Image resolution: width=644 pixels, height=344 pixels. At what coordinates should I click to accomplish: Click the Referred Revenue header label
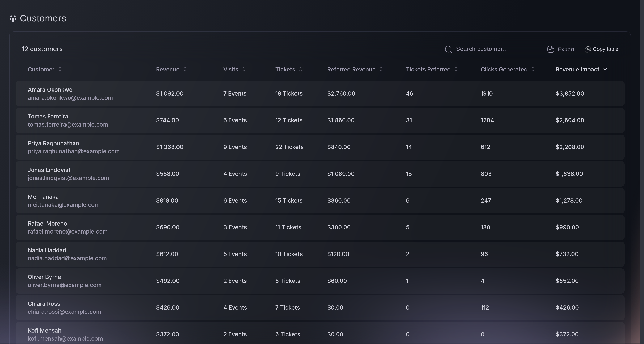point(351,69)
